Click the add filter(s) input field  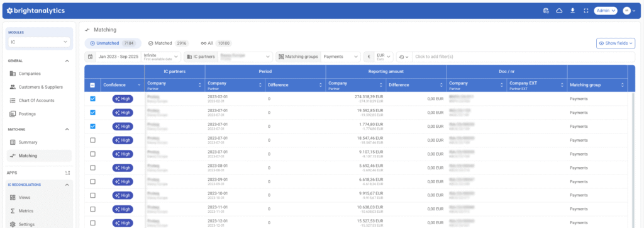pyautogui.click(x=524, y=57)
